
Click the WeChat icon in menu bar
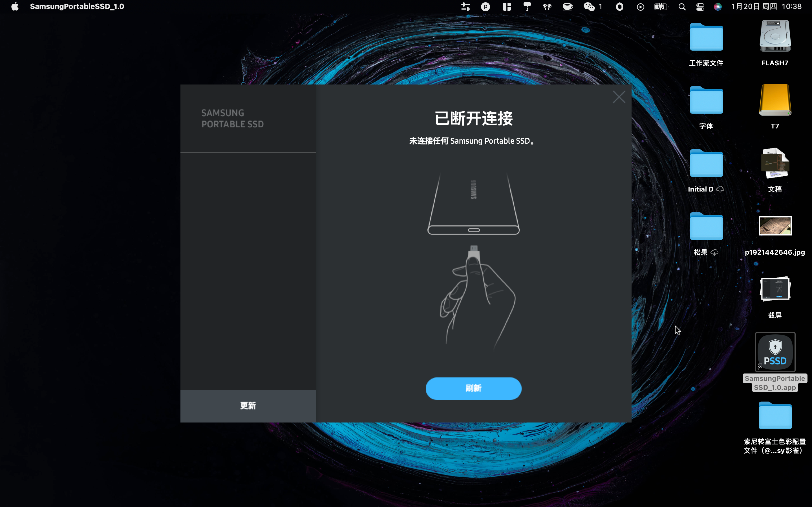589,7
